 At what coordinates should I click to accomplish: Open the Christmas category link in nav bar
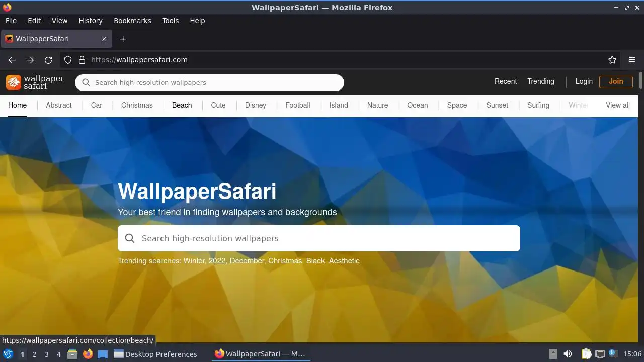[137, 105]
